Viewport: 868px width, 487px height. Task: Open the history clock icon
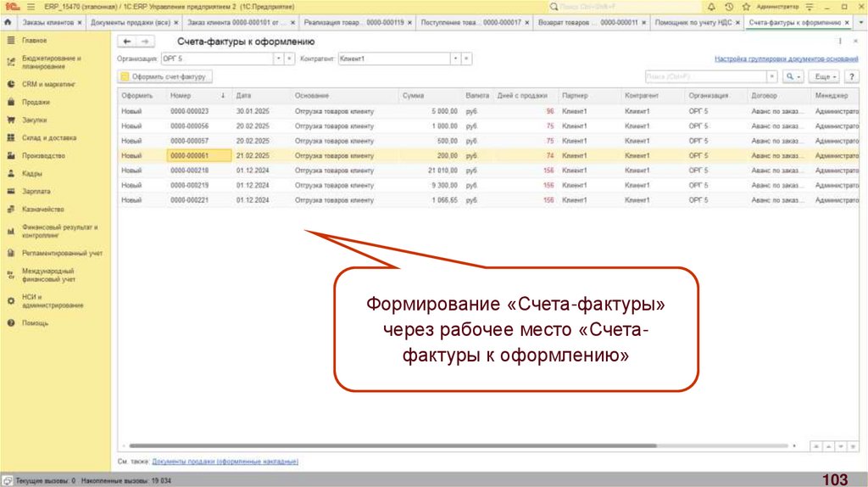tap(729, 7)
